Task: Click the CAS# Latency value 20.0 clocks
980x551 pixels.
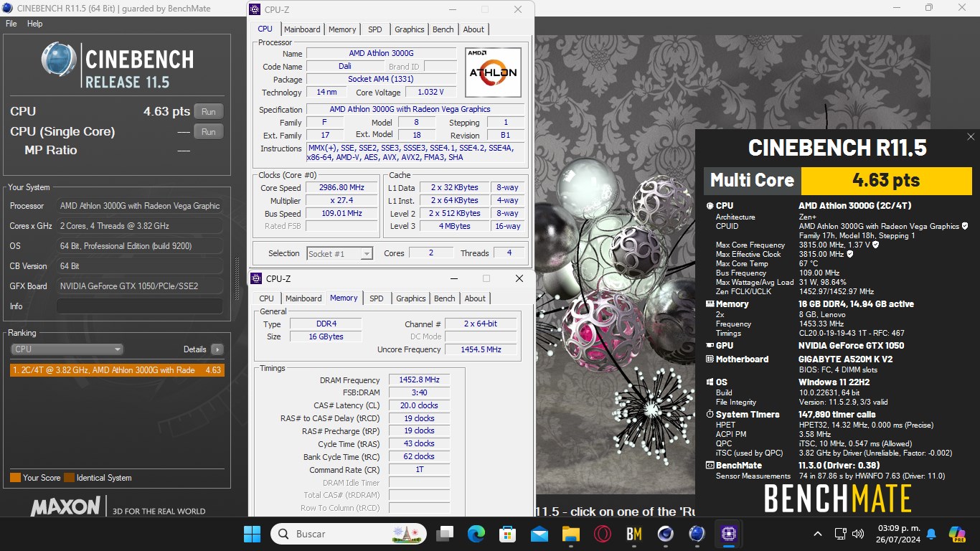Action: pyautogui.click(x=419, y=405)
